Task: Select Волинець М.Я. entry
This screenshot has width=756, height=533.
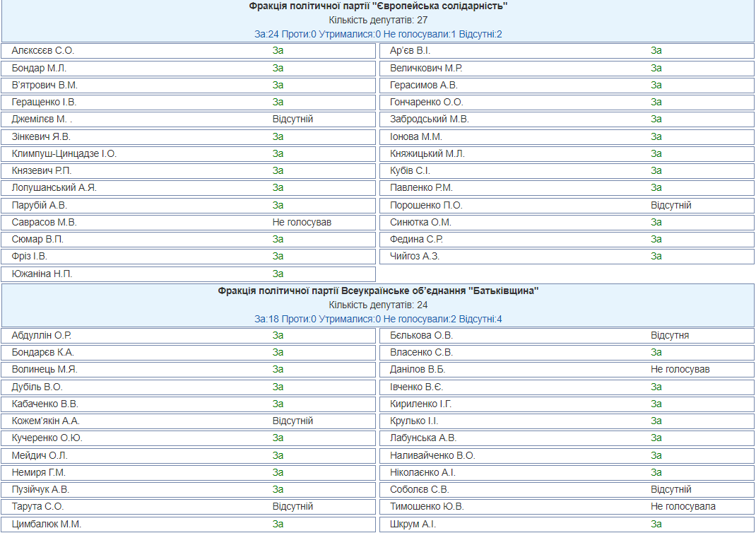Action: 45,369
